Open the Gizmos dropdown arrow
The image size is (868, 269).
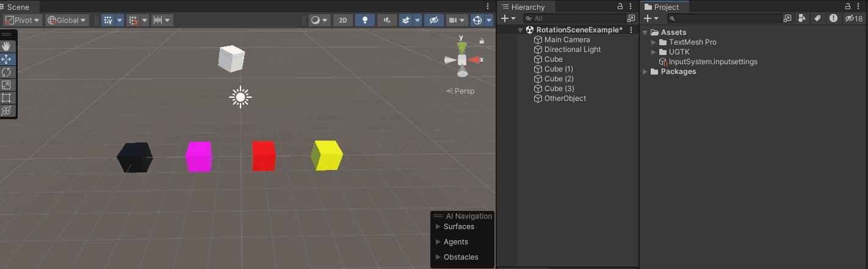pyautogui.click(x=489, y=20)
